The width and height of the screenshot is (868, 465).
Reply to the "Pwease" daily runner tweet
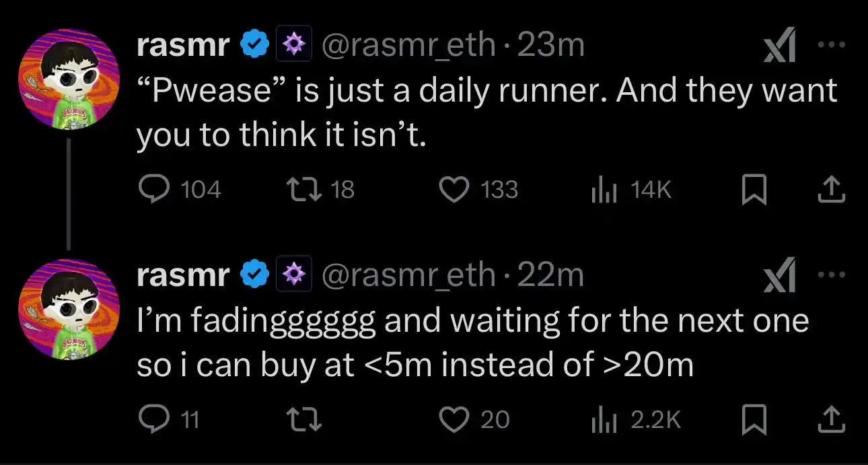pos(153,190)
